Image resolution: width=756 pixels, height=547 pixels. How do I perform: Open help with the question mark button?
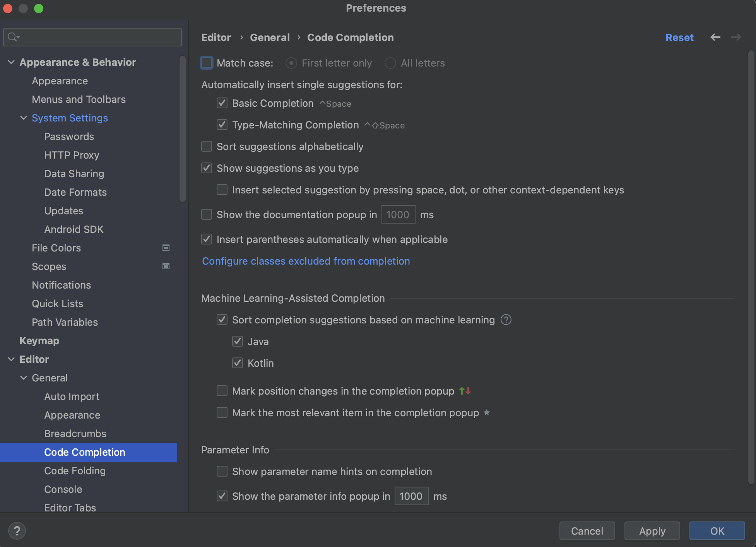pyautogui.click(x=17, y=531)
